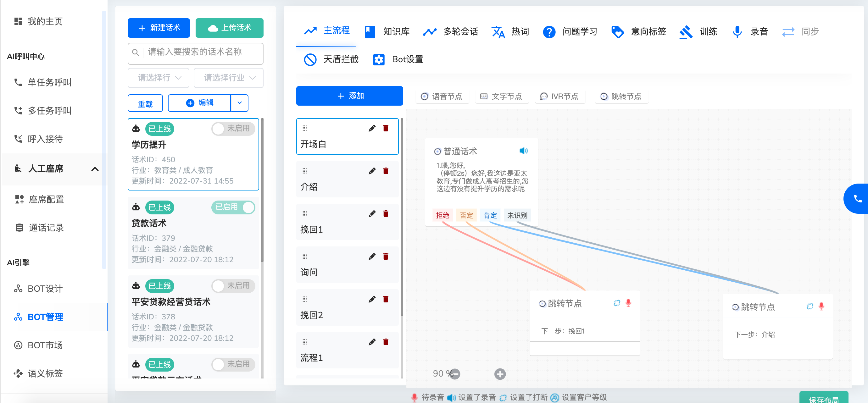Switch to the 热词 tab

[x=510, y=32]
